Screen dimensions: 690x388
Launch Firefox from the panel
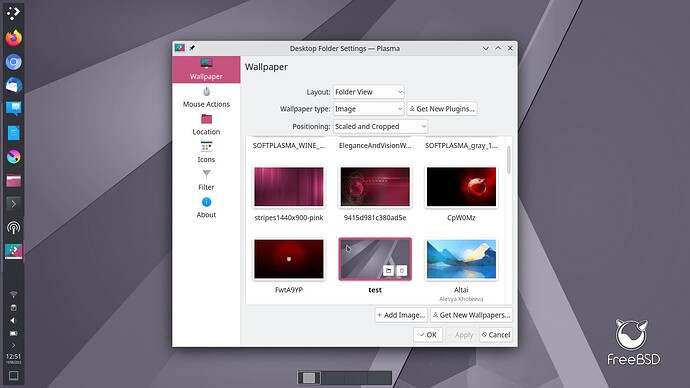14,38
